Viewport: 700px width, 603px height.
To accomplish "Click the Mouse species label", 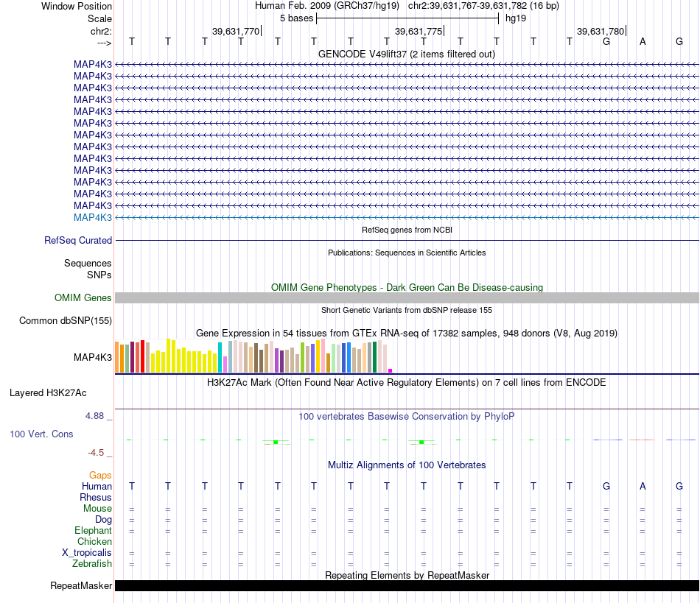I will pyautogui.click(x=97, y=509).
